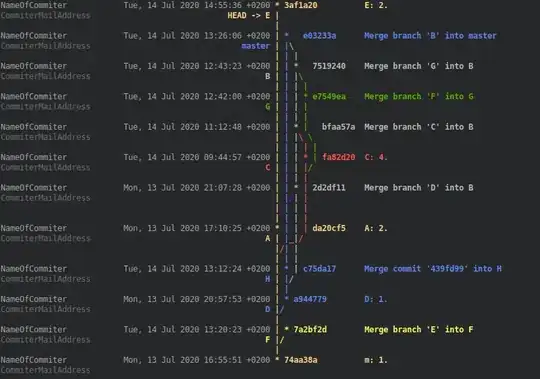Click message "Merge branch 'G' into B"
This screenshot has height=379, width=540.
tap(418, 66)
